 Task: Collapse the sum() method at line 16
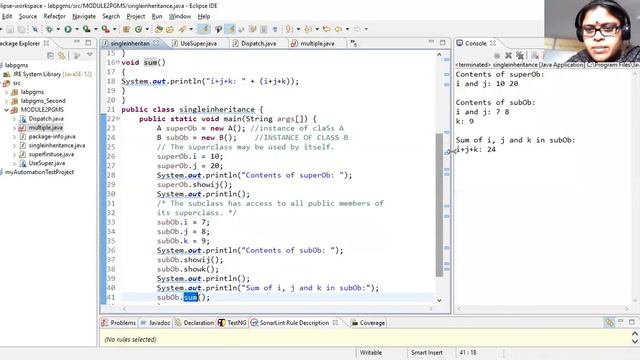[118, 62]
